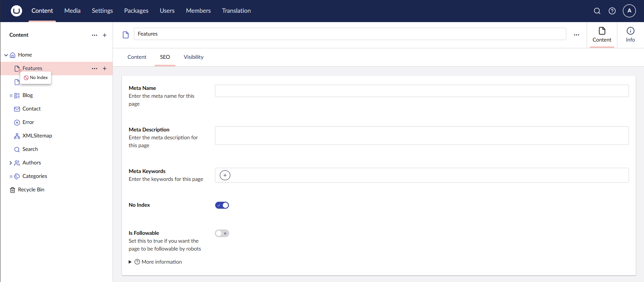Create new content with Content header plus
The width and height of the screenshot is (644, 282).
pos(105,35)
